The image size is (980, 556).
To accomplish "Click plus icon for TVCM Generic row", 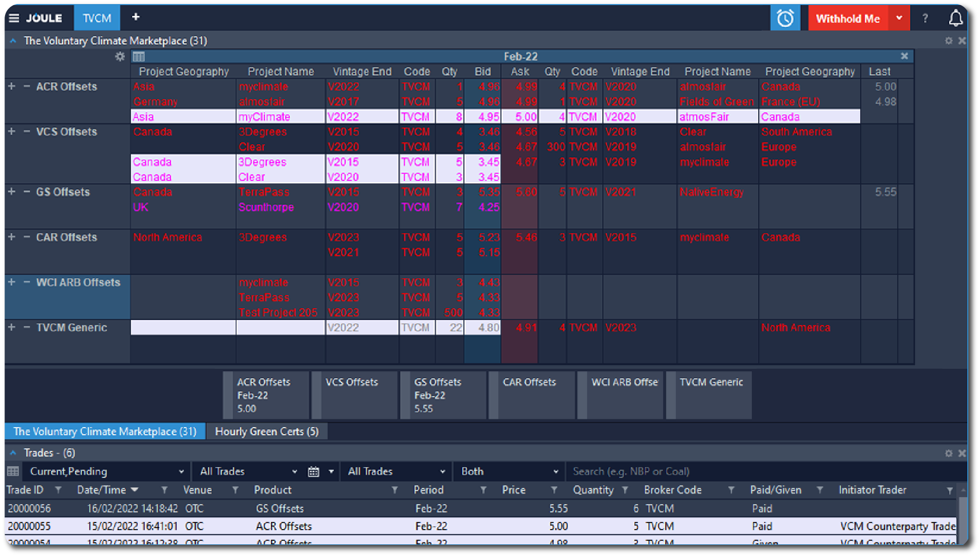I will coord(12,327).
